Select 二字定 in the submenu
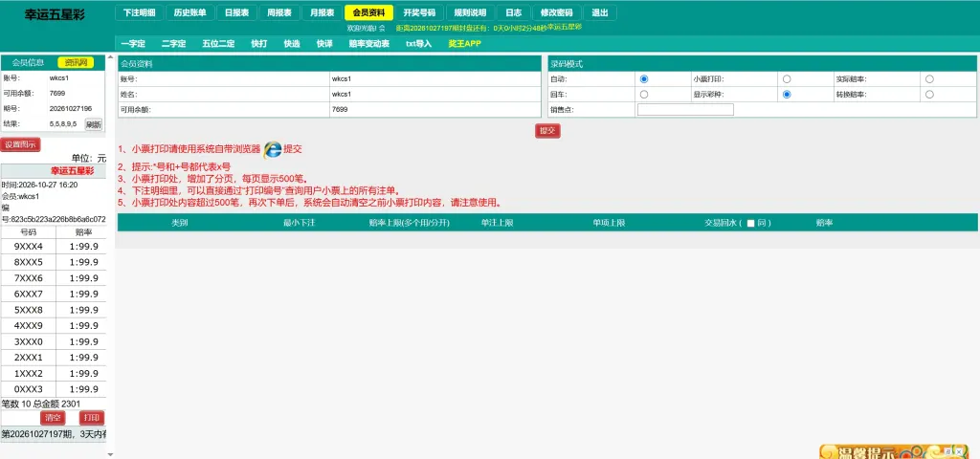This screenshot has width=980, height=459. [x=174, y=44]
